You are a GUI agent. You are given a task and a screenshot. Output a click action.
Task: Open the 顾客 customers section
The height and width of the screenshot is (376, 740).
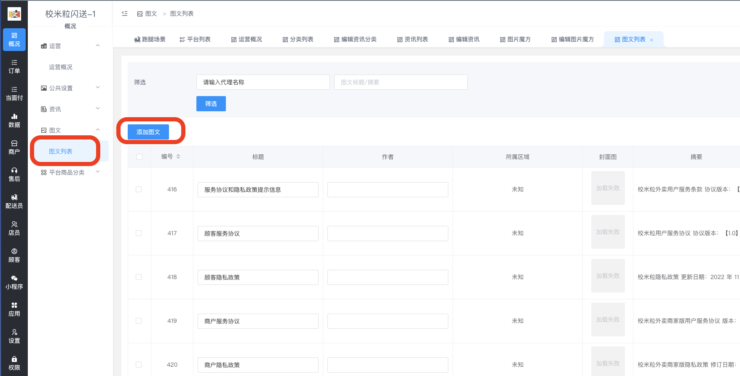(x=14, y=255)
